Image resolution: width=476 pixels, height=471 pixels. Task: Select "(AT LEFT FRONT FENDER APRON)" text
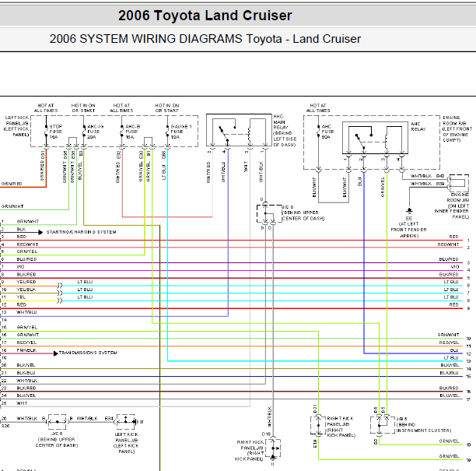click(x=408, y=230)
